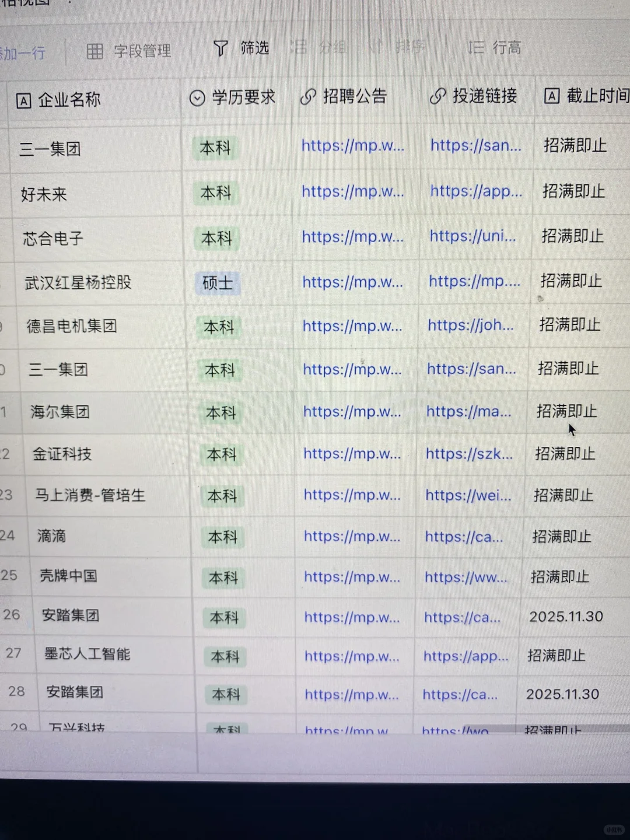This screenshot has height=840, width=630.
Task: Click the 硕士 education tag
Action: (218, 283)
